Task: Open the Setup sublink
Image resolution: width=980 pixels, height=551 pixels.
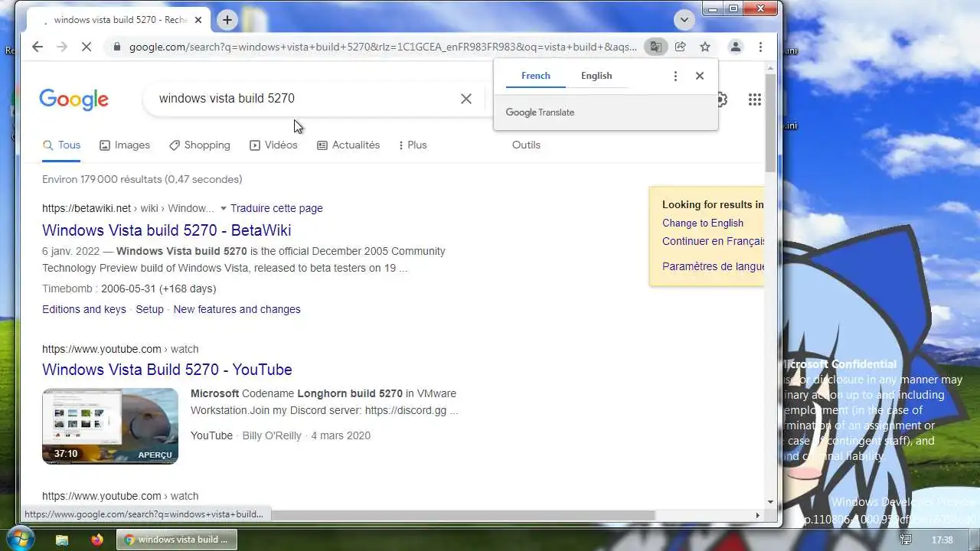Action: [x=149, y=309]
